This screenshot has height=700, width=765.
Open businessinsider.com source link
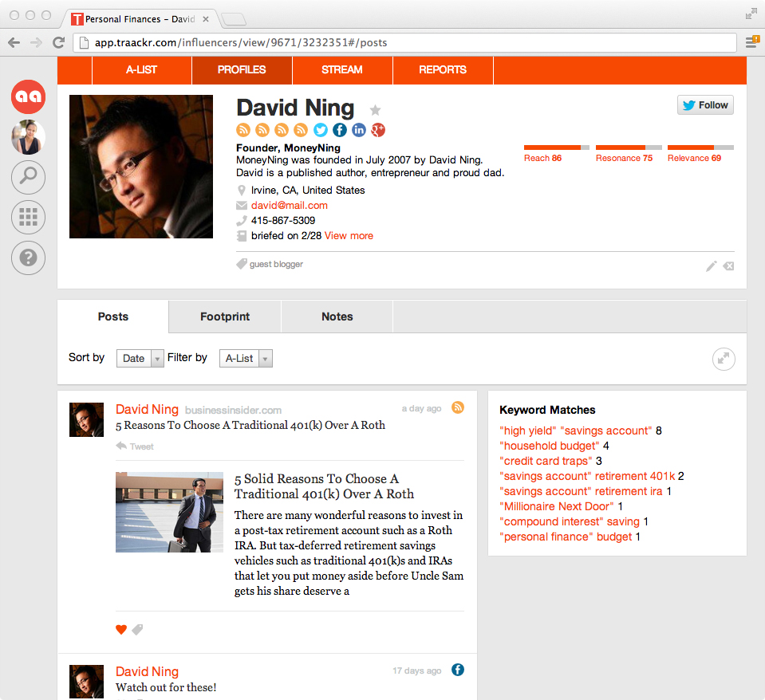(233, 410)
